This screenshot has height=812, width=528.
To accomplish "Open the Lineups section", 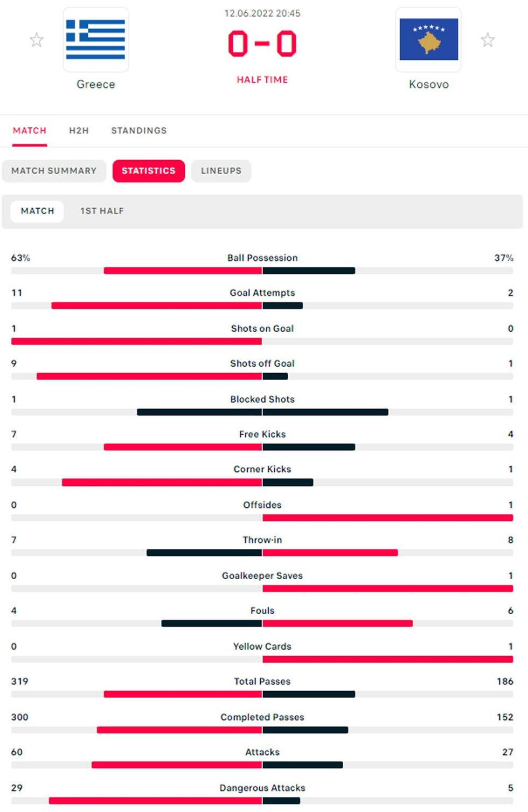I will coord(221,171).
